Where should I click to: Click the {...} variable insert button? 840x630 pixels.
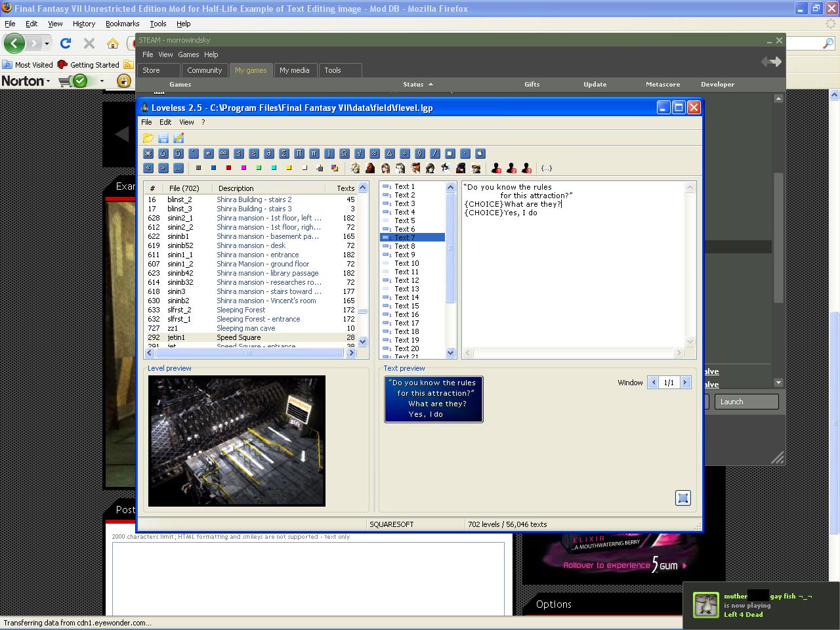[x=546, y=168]
